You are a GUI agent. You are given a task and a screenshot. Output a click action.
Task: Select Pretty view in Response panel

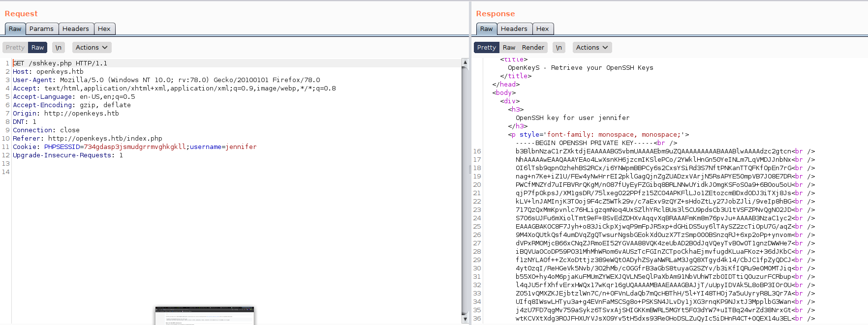point(486,48)
